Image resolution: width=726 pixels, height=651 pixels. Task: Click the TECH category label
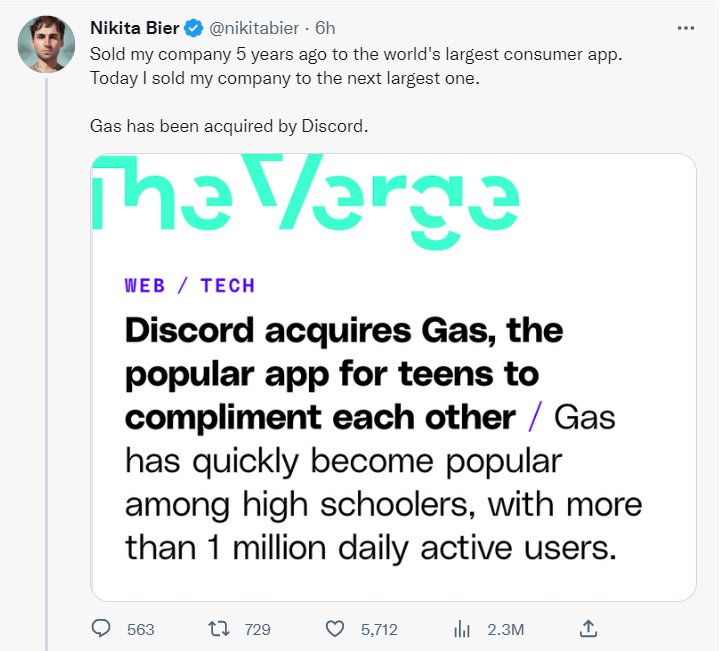(228, 285)
